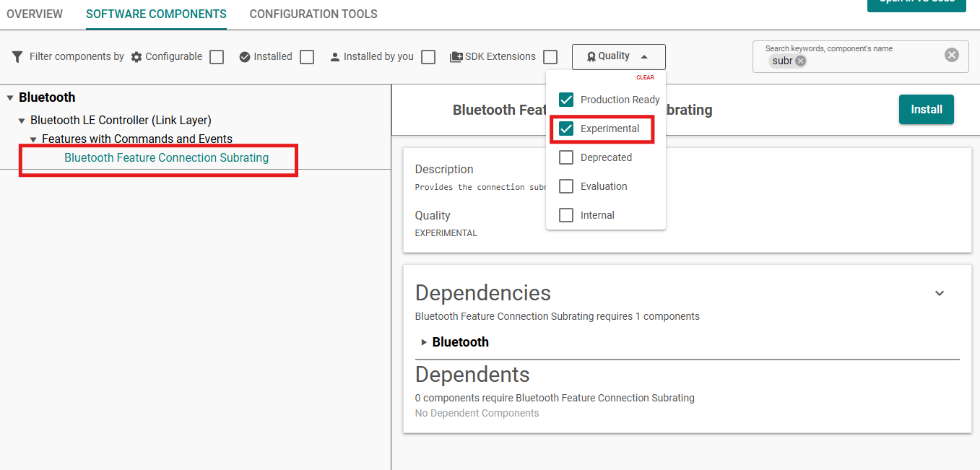The width and height of the screenshot is (980, 470).
Task: Click the Description label
Action: click(444, 170)
